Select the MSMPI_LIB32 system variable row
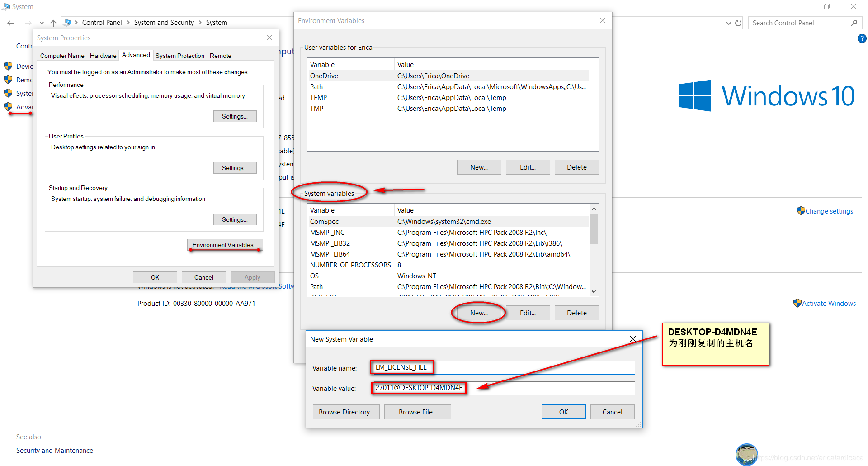The height and width of the screenshot is (466, 868). point(448,243)
